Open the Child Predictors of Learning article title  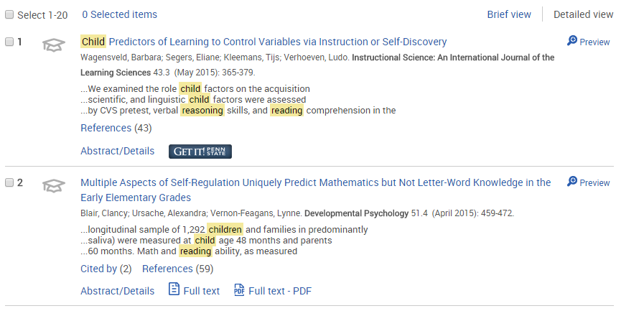[263, 42]
